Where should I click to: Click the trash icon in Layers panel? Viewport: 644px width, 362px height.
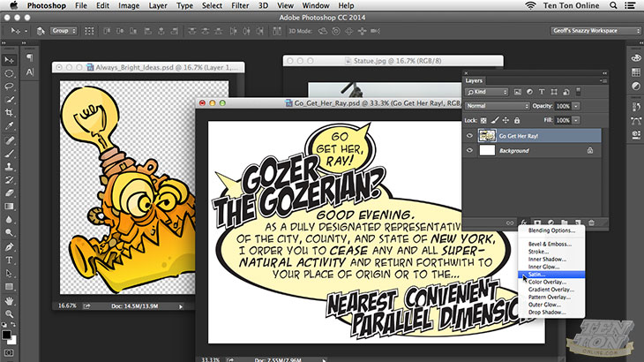click(x=592, y=222)
